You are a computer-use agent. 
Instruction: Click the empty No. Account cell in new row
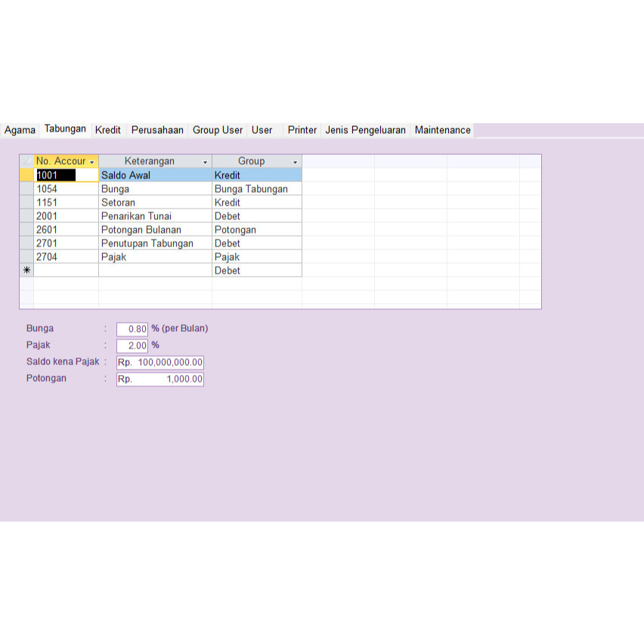(67, 271)
